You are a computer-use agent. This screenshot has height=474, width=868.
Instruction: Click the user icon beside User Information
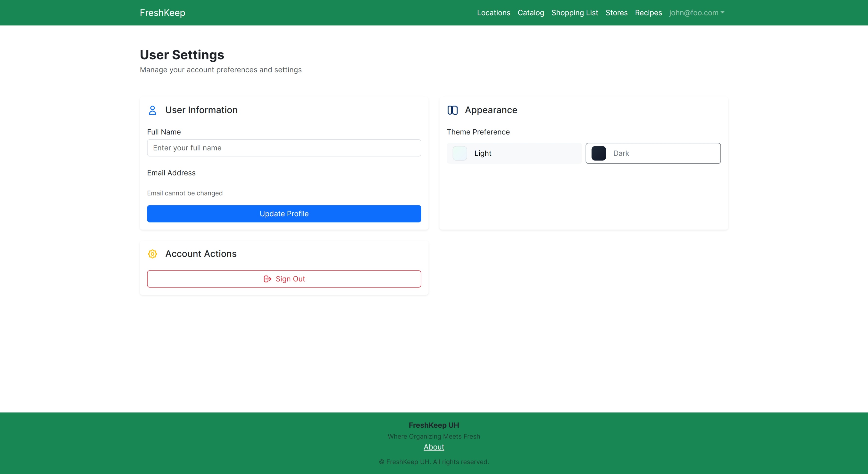coord(153,110)
